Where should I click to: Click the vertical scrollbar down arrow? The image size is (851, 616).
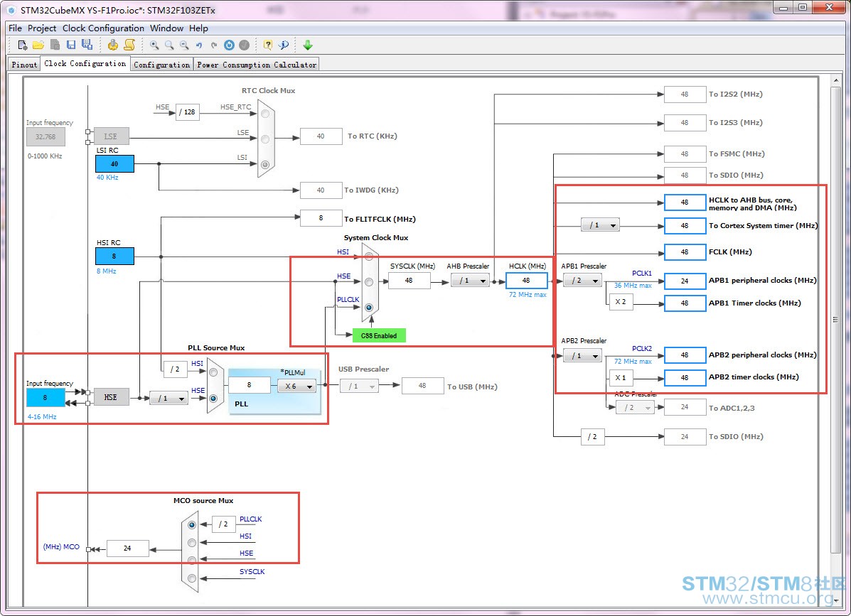click(x=836, y=601)
